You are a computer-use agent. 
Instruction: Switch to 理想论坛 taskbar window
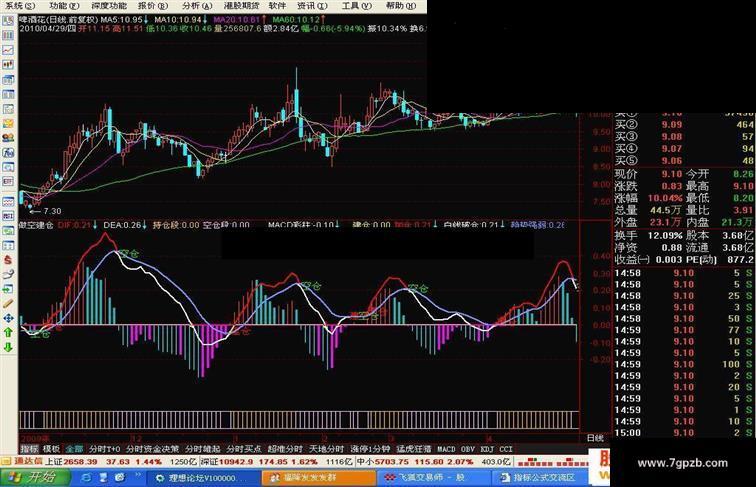tap(202, 478)
